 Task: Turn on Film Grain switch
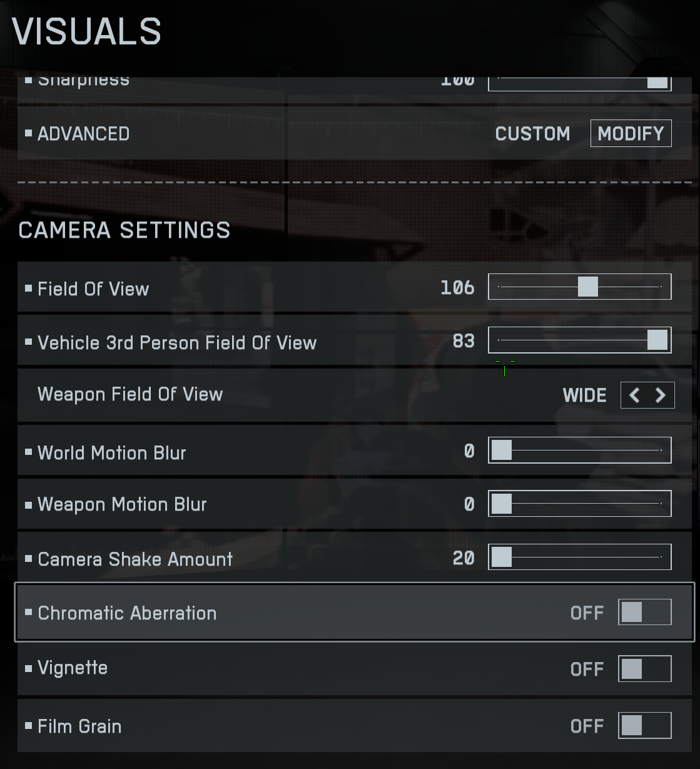(x=645, y=725)
